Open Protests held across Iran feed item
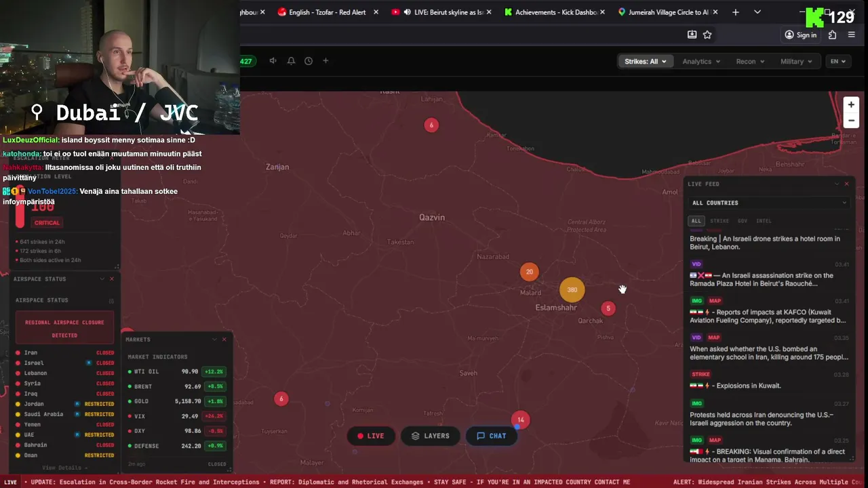The width and height of the screenshot is (868, 488). 770,414
